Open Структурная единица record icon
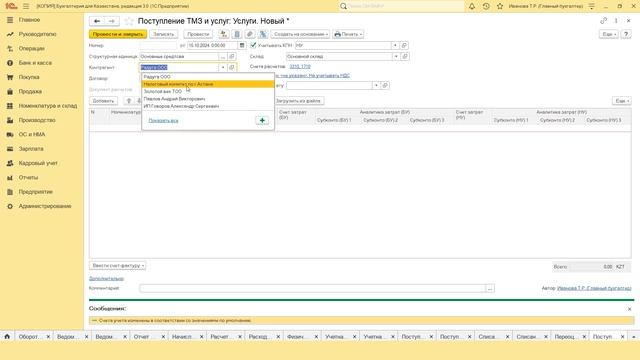The width and height of the screenshot is (640, 360). [x=231, y=56]
